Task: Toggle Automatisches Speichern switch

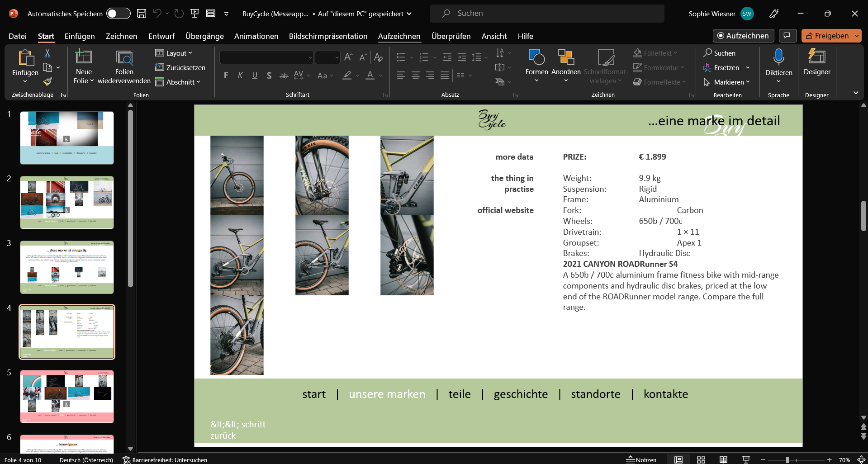Action: (x=119, y=14)
